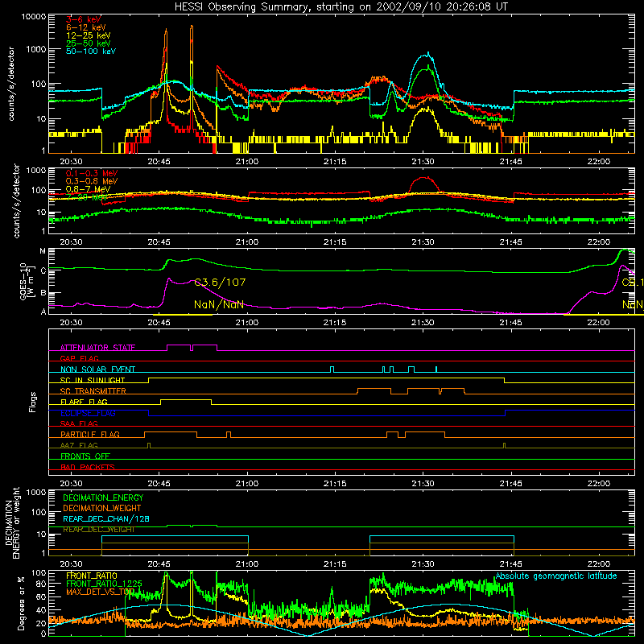Viewport: 644px width, 644px height.
Task: Click the 0.8-7 MeV legend label
Action: click(x=88, y=189)
